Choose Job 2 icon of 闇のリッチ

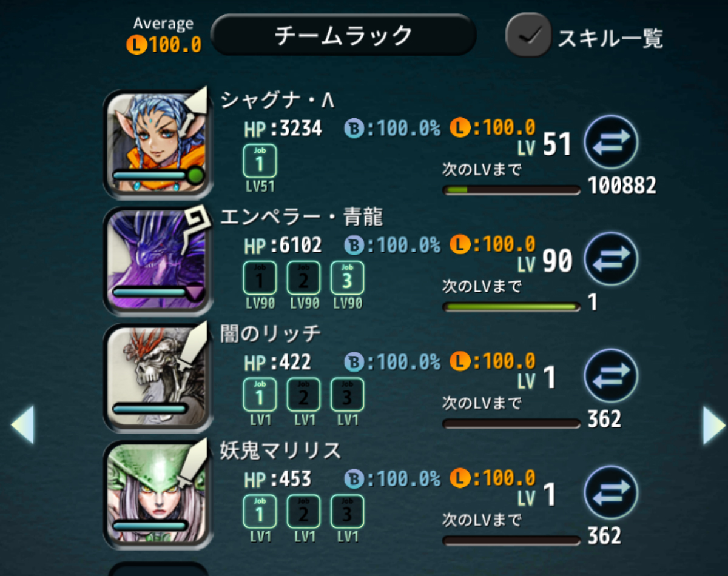tap(303, 394)
